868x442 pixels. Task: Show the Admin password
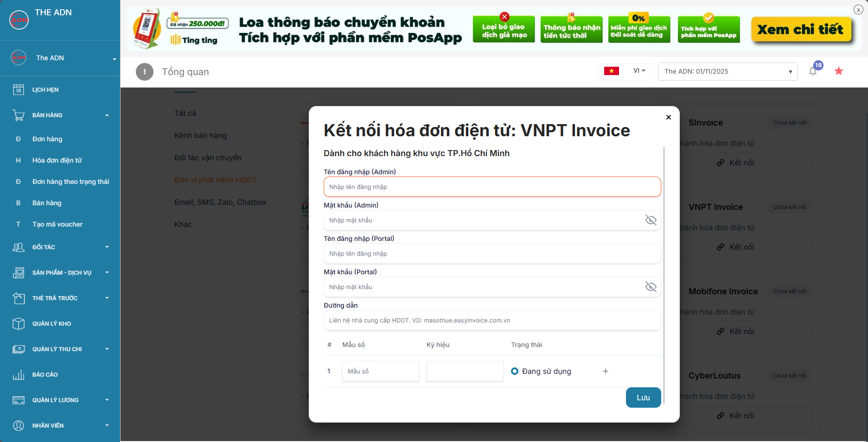coord(651,220)
